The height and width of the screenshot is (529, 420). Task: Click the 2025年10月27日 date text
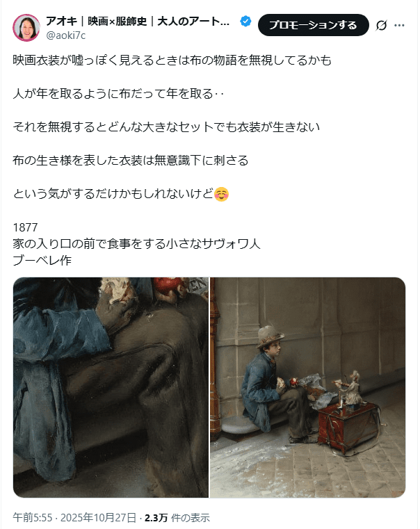point(98,517)
